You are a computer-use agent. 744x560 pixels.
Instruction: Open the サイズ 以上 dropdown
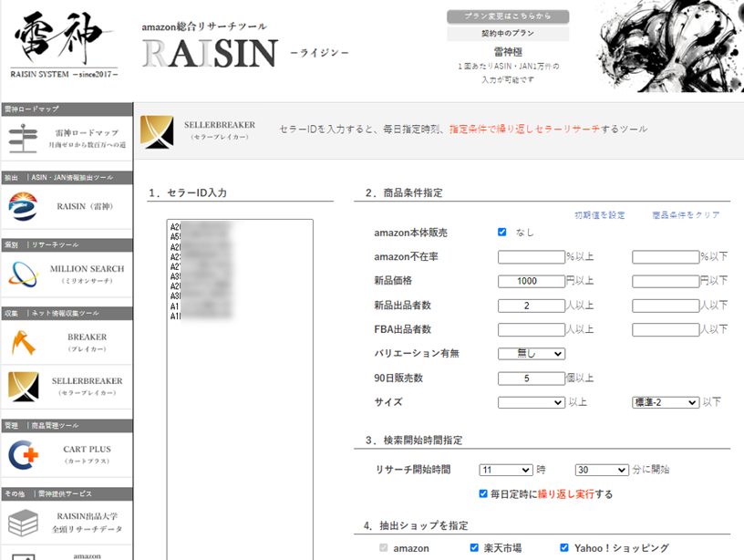click(532, 402)
